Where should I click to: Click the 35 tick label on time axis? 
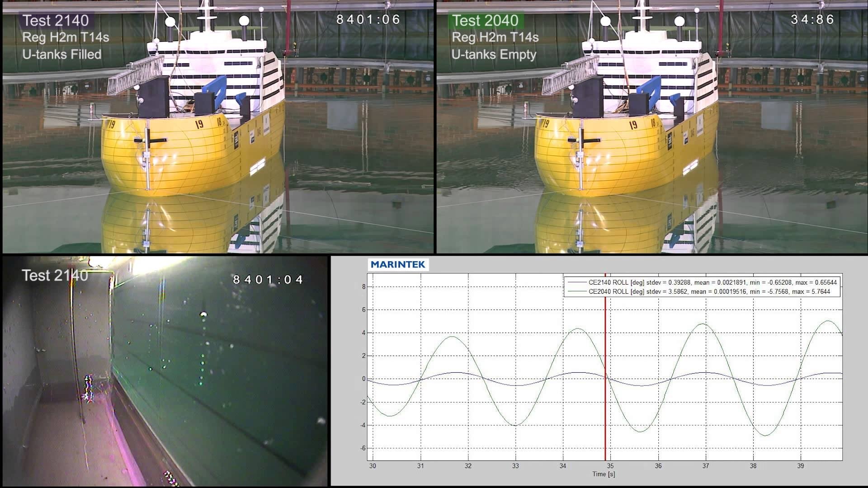click(x=610, y=466)
